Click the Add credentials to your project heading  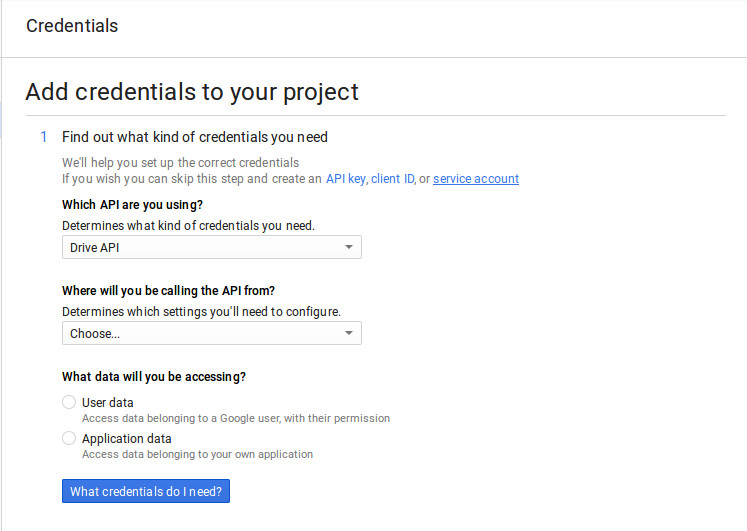(192, 92)
